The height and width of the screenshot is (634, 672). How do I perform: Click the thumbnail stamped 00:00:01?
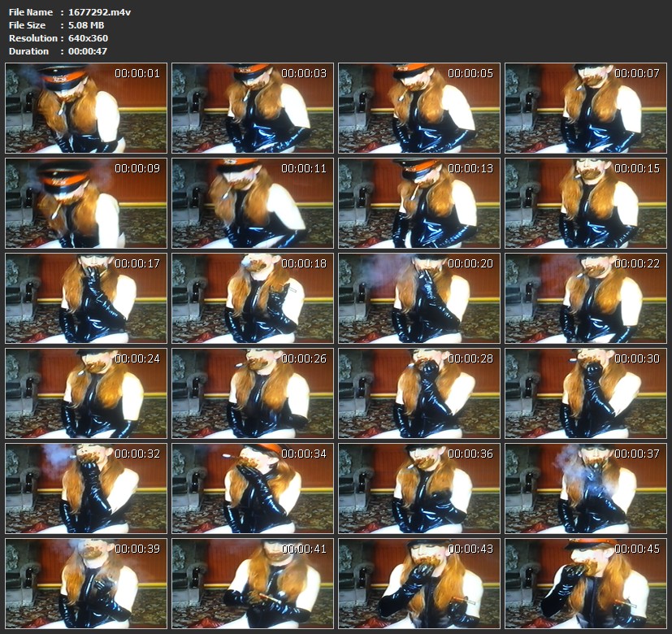tap(86, 108)
